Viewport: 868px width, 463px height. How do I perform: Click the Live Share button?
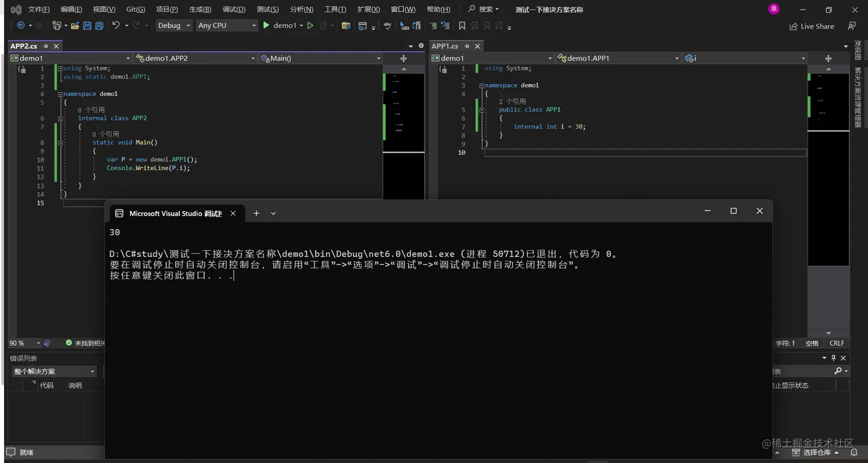812,26
